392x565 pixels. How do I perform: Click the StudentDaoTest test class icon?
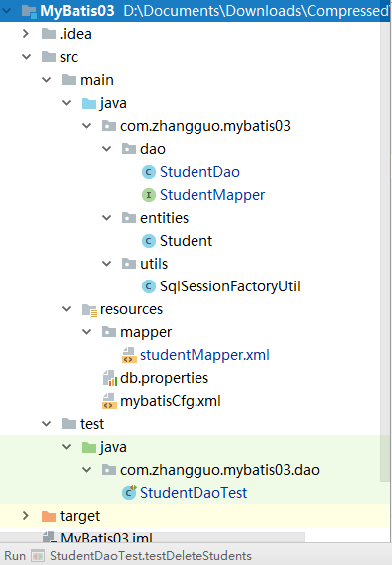[129, 493]
